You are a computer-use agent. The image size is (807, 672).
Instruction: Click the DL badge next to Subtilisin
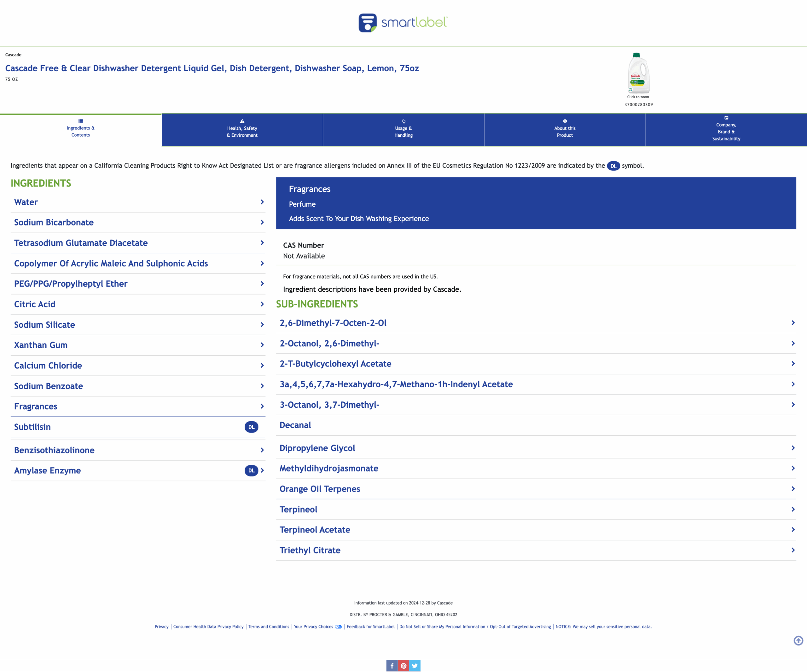pyautogui.click(x=251, y=427)
